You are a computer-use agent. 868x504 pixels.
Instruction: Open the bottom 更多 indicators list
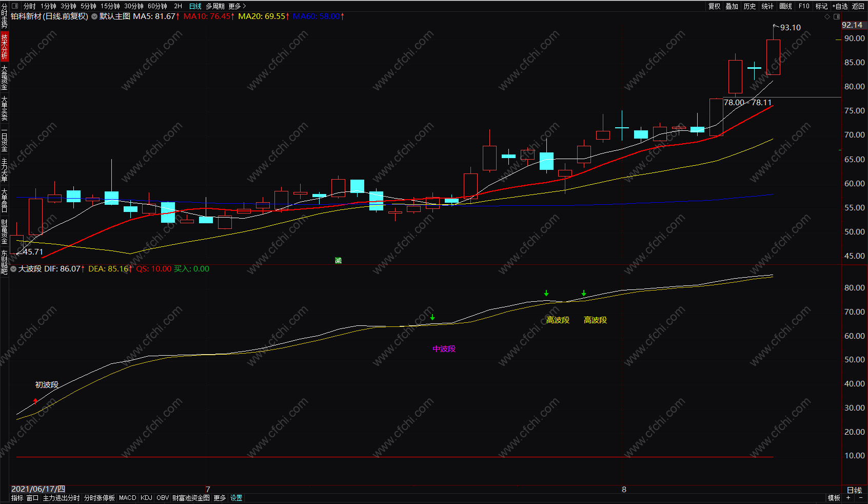tap(220, 498)
